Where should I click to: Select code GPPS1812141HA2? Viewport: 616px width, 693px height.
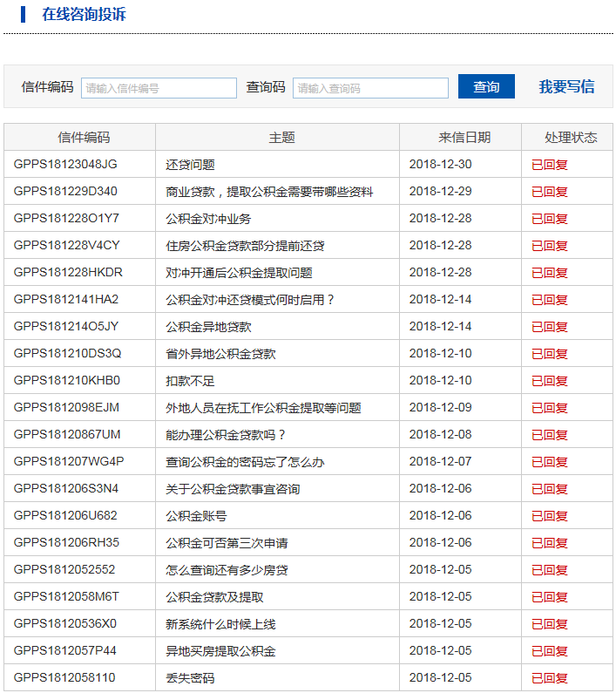66,299
